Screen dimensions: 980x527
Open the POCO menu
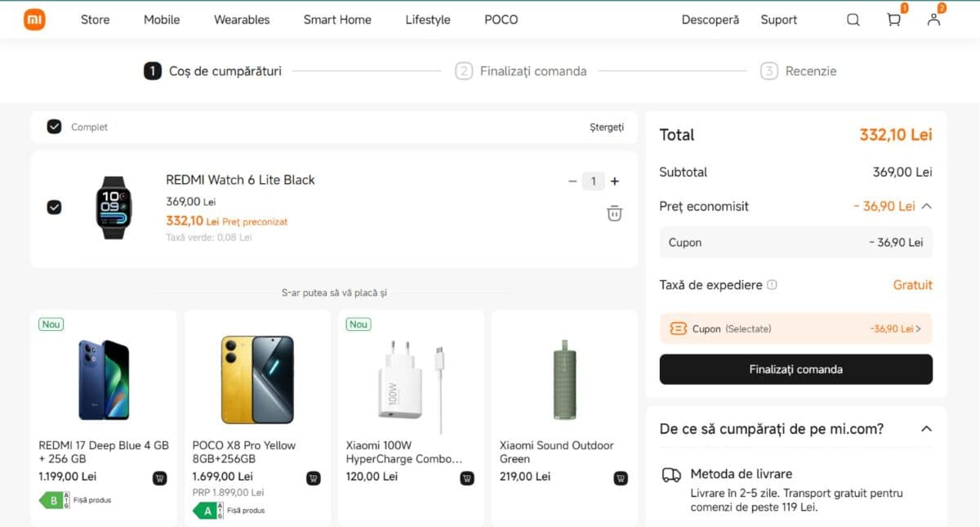501,20
